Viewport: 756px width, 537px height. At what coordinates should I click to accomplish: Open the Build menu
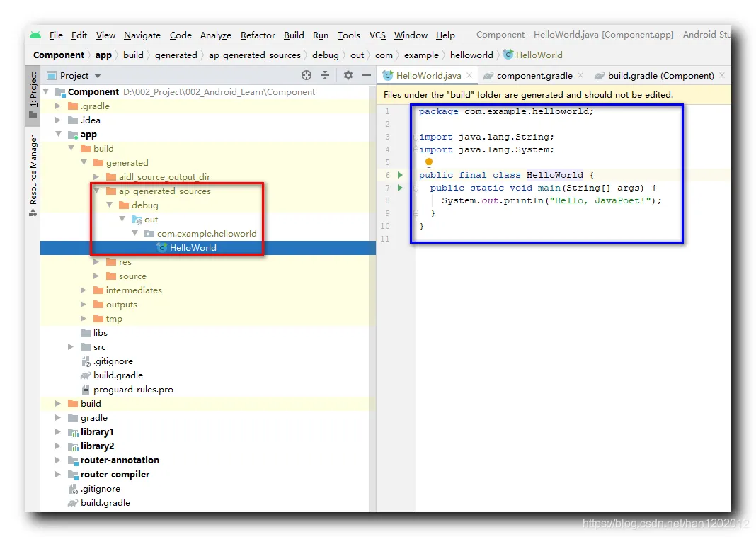tap(294, 35)
